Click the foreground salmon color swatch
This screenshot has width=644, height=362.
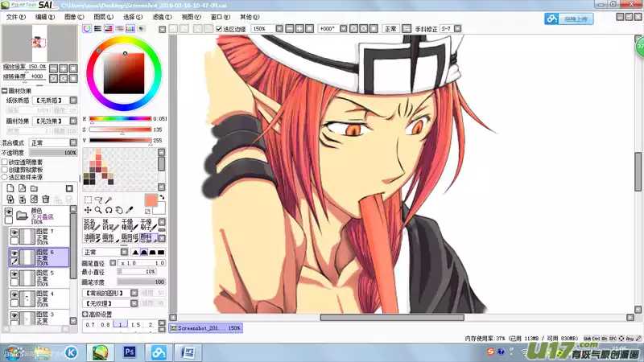pos(151,200)
